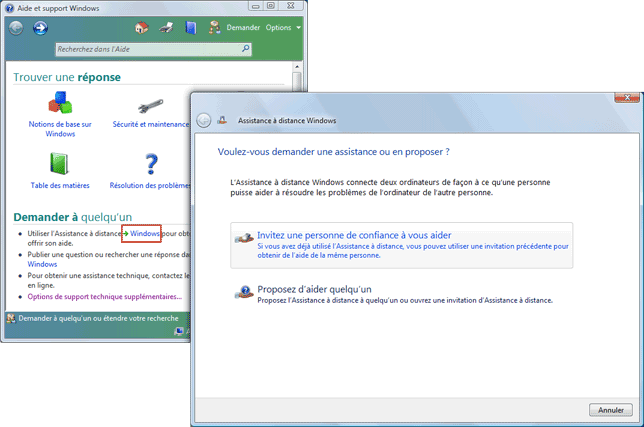Open Notions de base sur Windows icon

(x=60, y=102)
